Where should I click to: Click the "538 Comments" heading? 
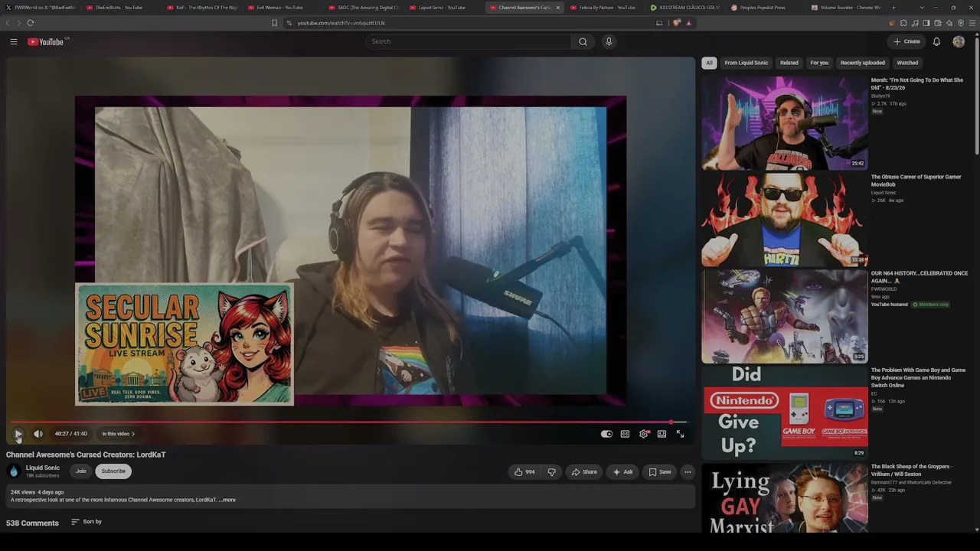click(x=32, y=523)
